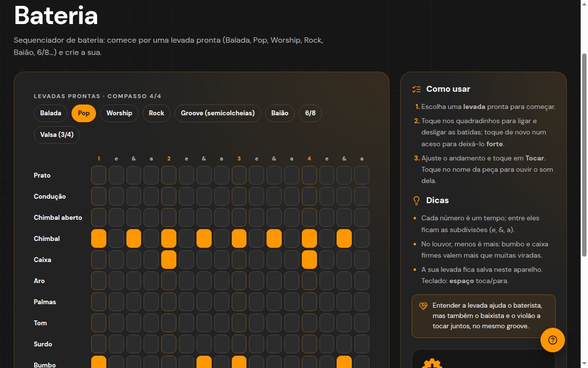Click the 'Como usar' heading

(448, 89)
